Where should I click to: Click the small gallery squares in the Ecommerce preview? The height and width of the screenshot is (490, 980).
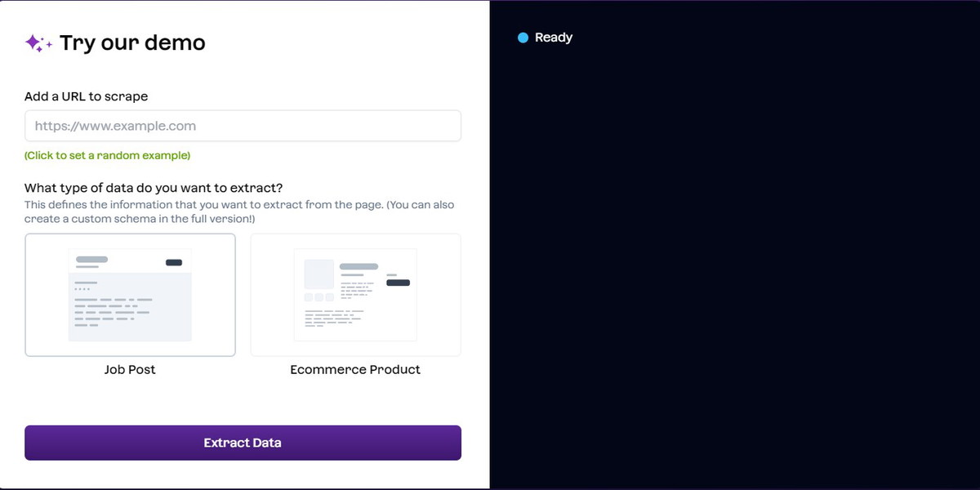pyautogui.click(x=318, y=297)
